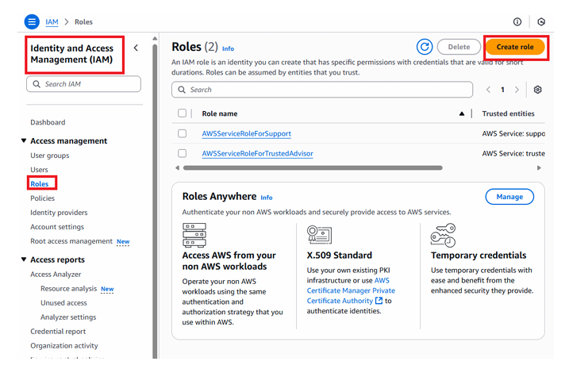Tick the AWSServiceRoleForTrustedAdvisor checkbox

pyautogui.click(x=183, y=153)
